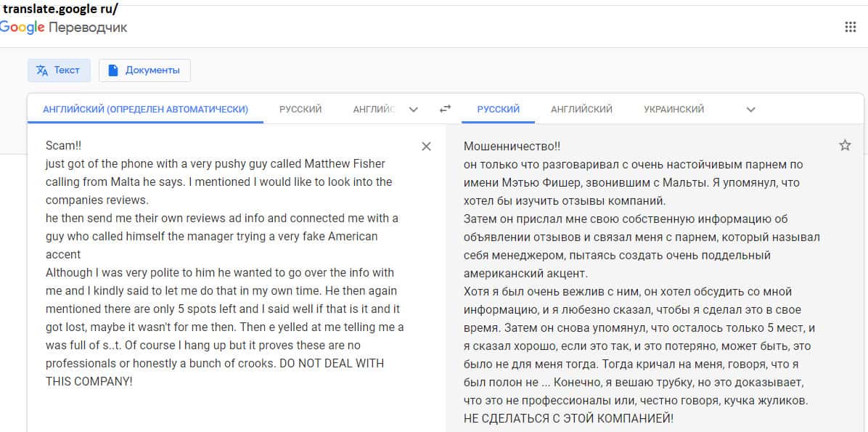Viewport: 868px width, 432px height.
Task: Click the translate icon in Текст button
Action: [42, 70]
